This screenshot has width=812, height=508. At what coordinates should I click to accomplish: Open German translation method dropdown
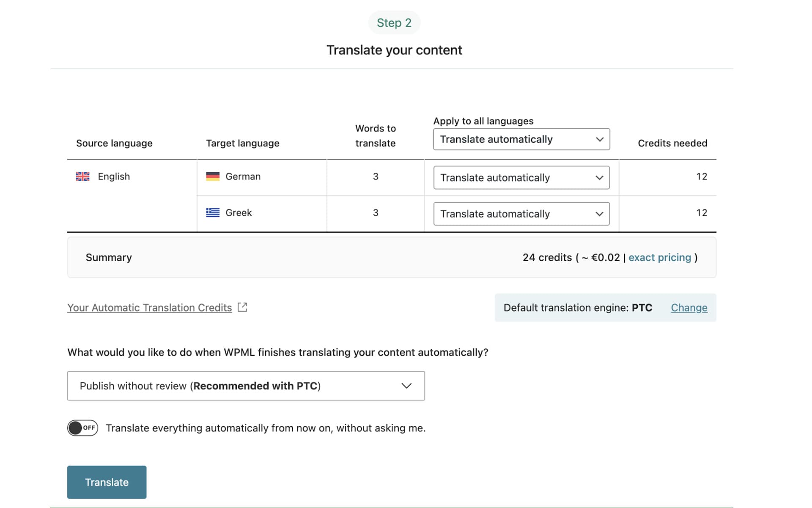point(521,178)
